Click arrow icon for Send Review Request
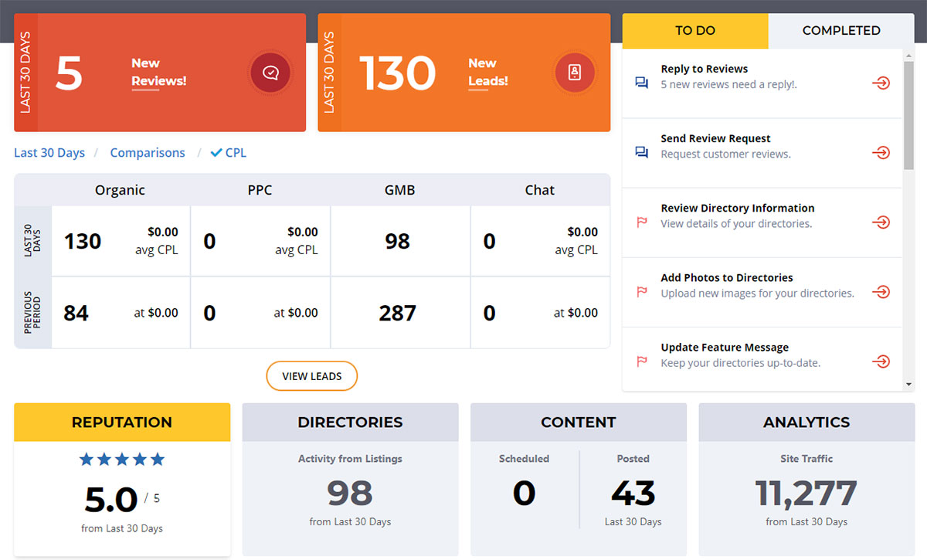This screenshot has width=927, height=560. (x=881, y=153)
